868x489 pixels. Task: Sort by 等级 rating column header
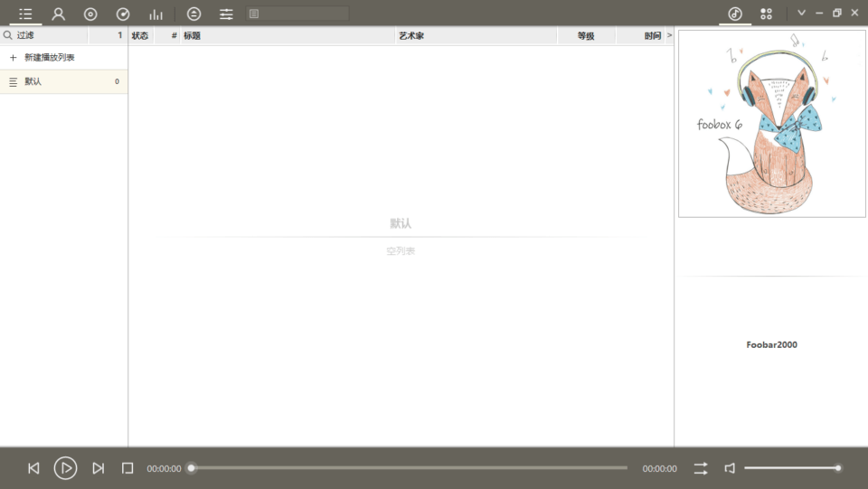pyautogui.click(x=586, y=36)
